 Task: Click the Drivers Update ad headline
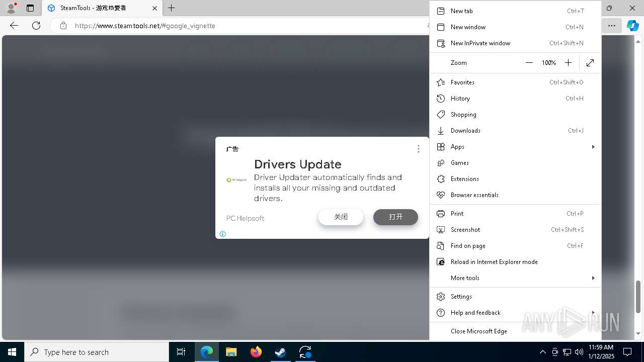(x=297, y=164)
